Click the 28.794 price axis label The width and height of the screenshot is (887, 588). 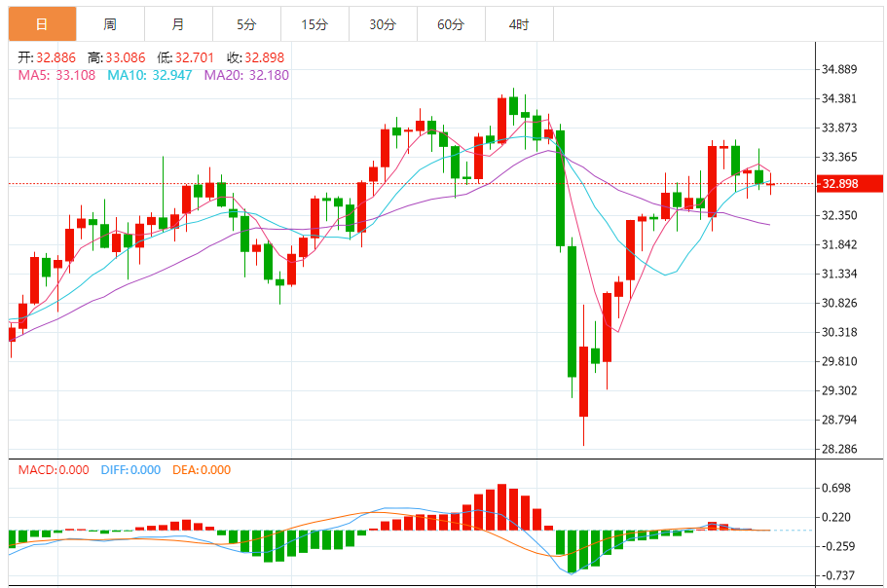(x=839, y=420)
